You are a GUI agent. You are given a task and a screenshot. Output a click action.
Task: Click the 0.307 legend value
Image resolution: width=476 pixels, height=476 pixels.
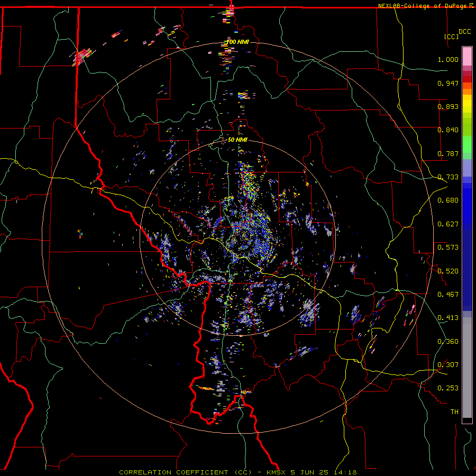tap(448, 365)
